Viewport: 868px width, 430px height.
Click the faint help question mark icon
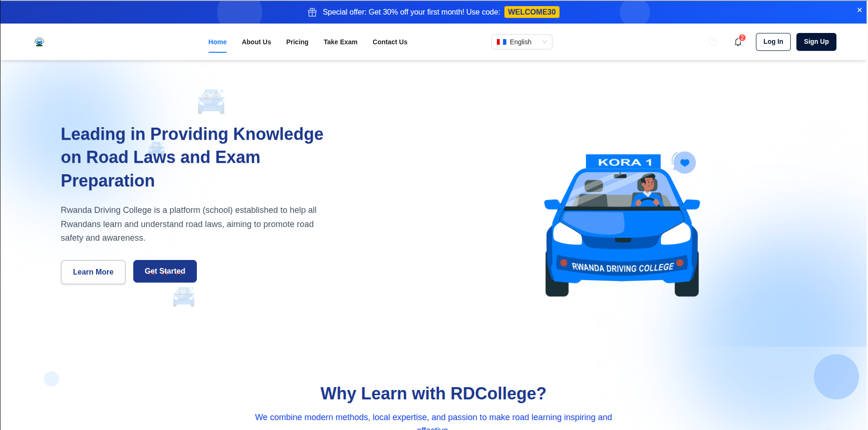pyautogui.click(x=713, y=42)
